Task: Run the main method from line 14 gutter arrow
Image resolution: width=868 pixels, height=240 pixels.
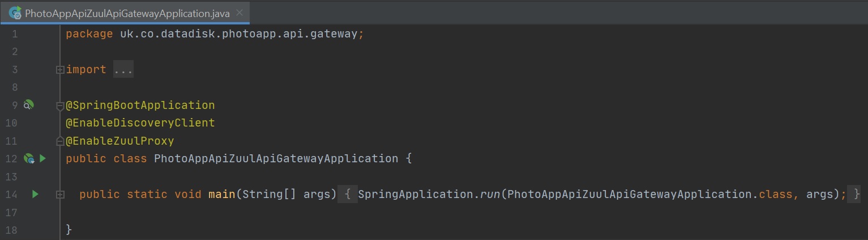Action: [35, 194]
